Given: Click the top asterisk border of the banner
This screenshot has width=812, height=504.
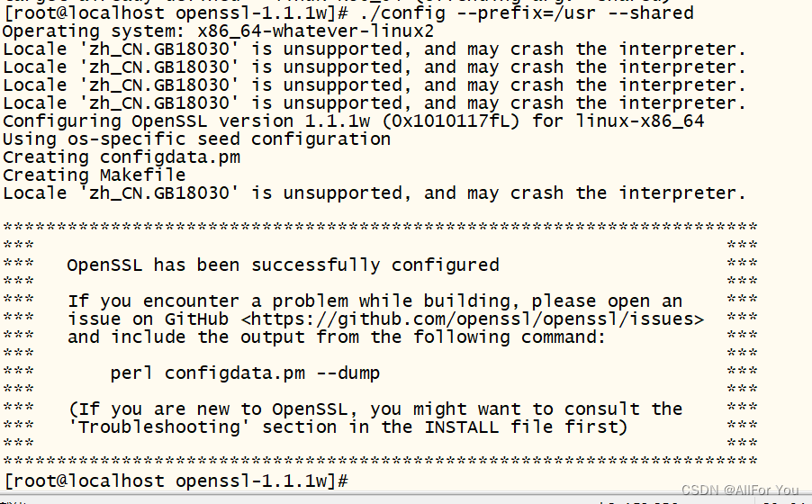Looking at the screenshot, I should (x=380, y=227).
